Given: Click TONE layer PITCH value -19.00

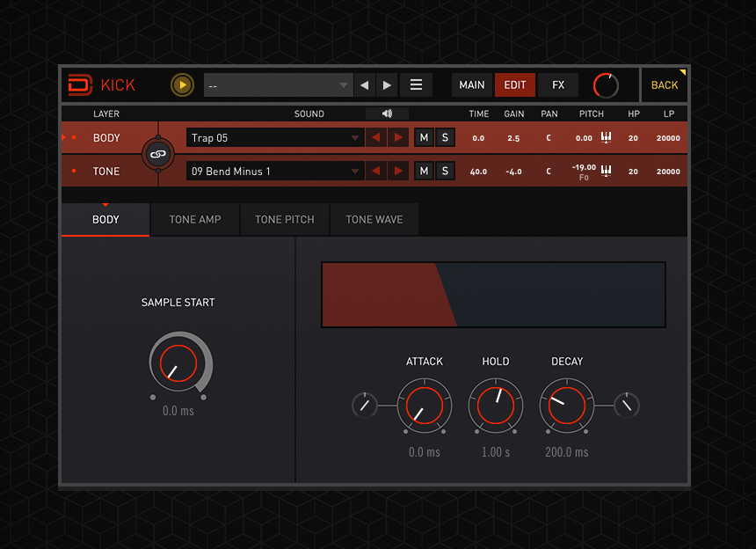Looking at the screenshot, I should 584,167.
